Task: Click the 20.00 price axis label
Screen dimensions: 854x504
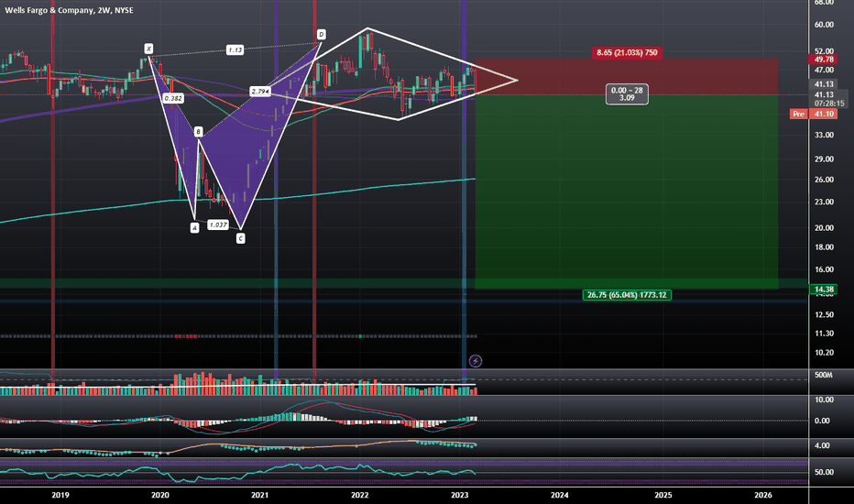Action: point(824,228)
